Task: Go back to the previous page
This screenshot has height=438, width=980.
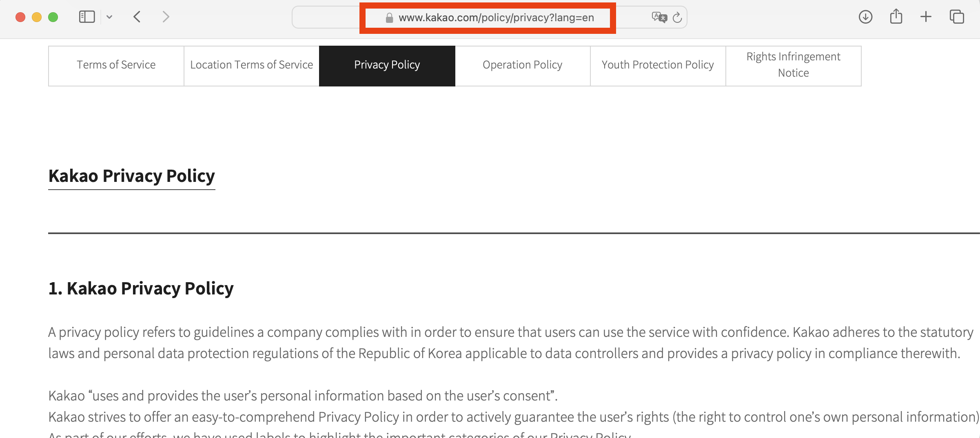Action: coord(137,17)
